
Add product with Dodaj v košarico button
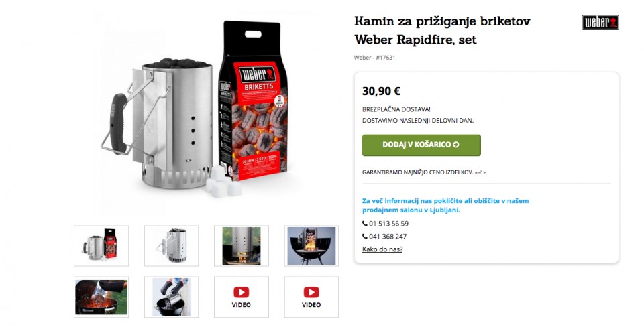[421, 145]
